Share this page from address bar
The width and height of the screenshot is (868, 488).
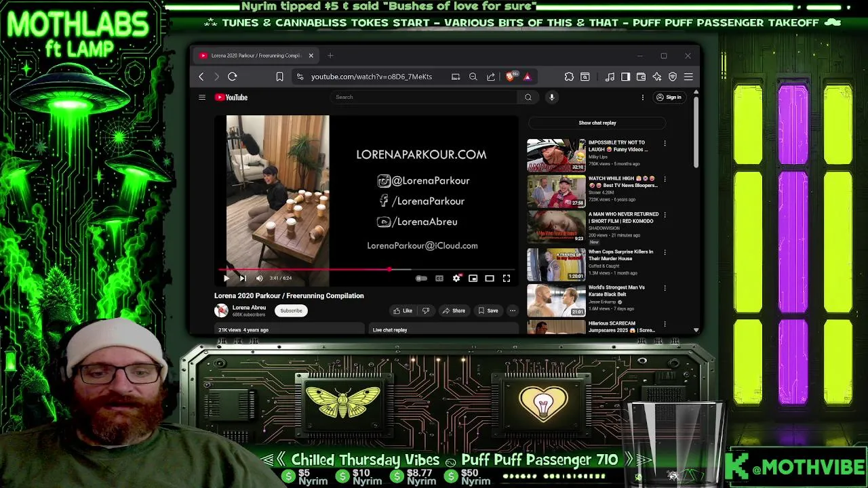coord(491,77)
